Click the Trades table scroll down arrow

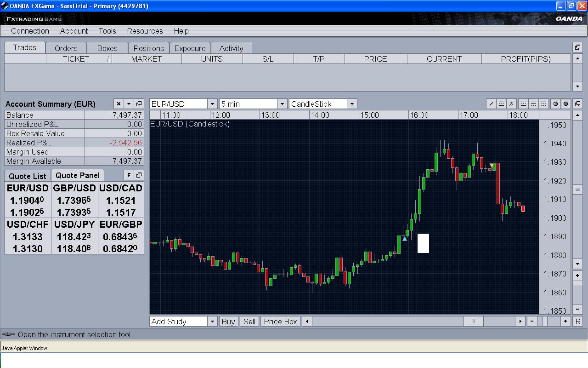[578, 86]
